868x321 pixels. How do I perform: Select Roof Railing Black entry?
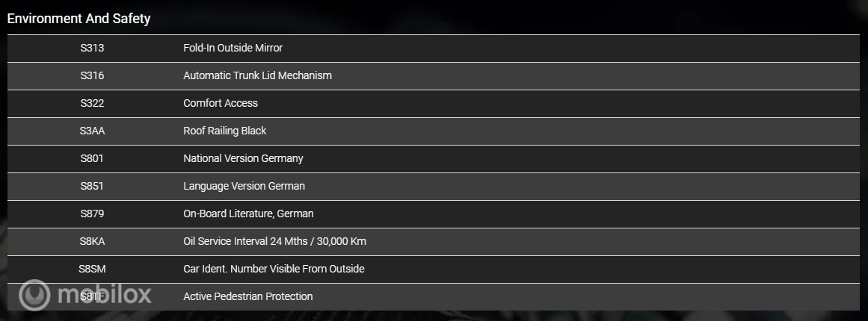click(225, 131)
